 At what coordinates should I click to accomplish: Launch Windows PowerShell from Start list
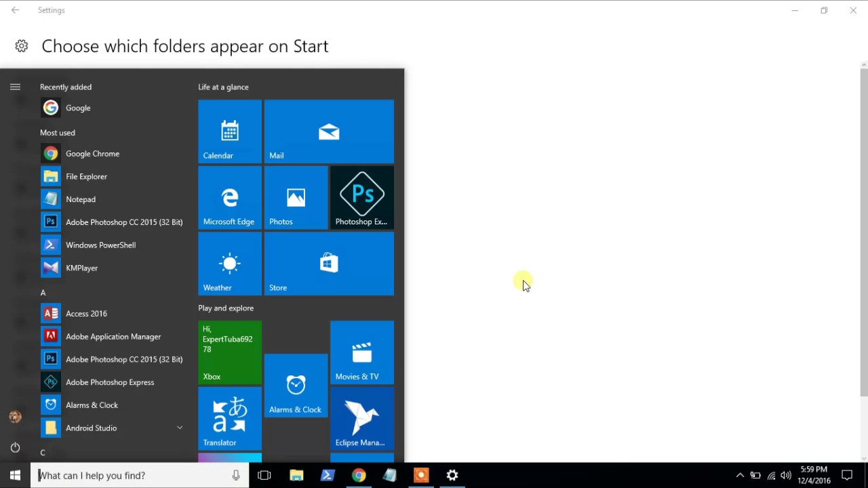tap(112, 245)
